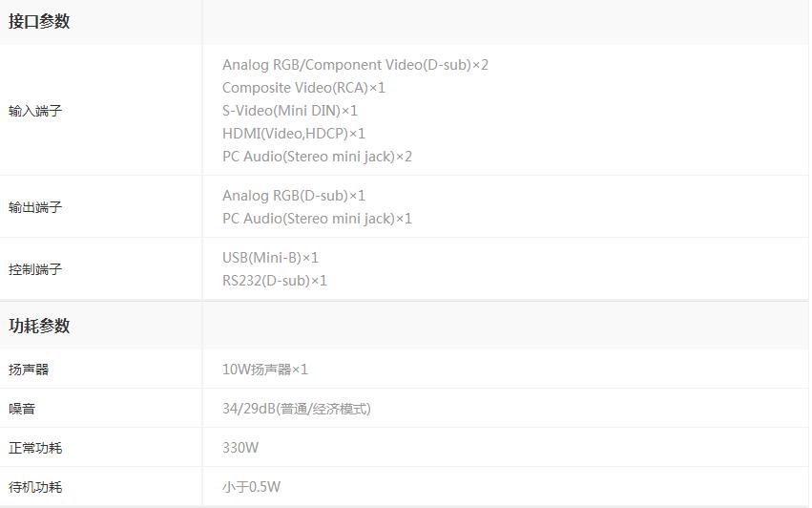Image resolution: width=812 pixels, height=508 pixels.
Task: Click PC Audio(Stereo mini jack)×2 input entry
Action: coord(317,157)
